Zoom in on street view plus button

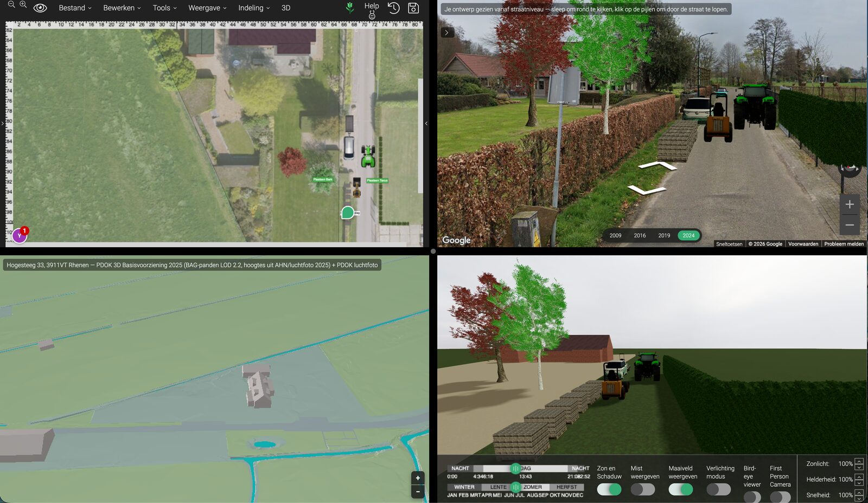850,204
